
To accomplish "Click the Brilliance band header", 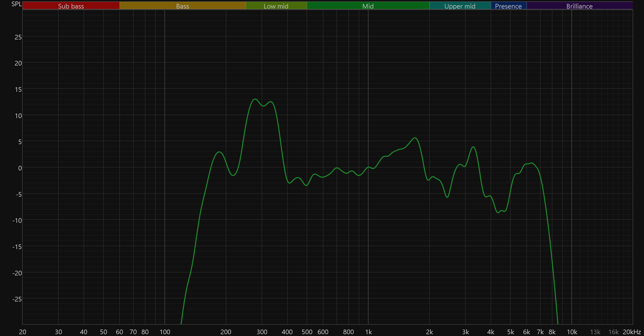I will pyautogui.click(x=579, y=6).
